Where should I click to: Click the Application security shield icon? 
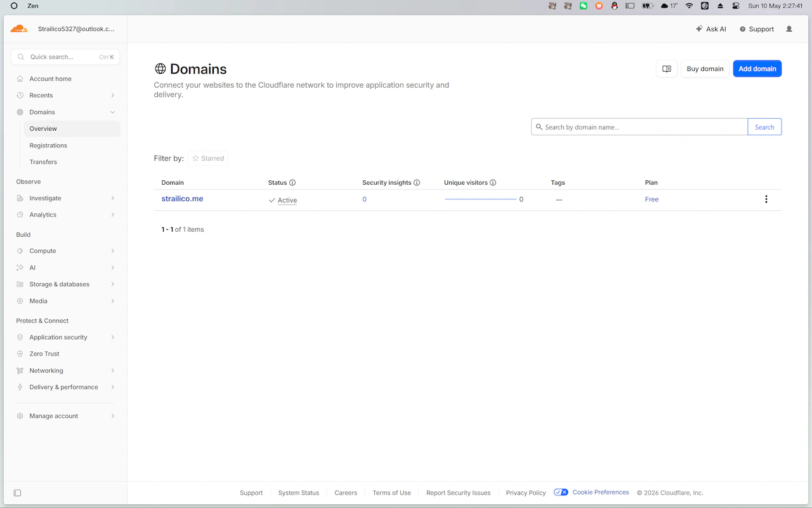[x=20, y=337]
